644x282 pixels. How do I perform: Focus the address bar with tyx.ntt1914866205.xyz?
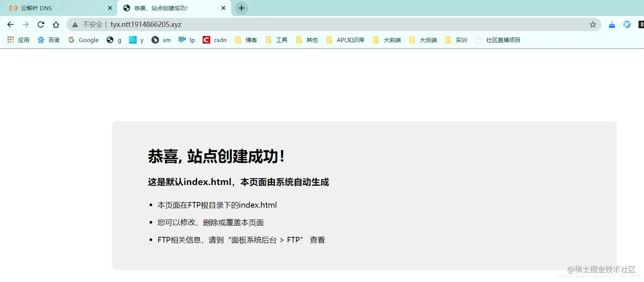click(x=333, y=25)
